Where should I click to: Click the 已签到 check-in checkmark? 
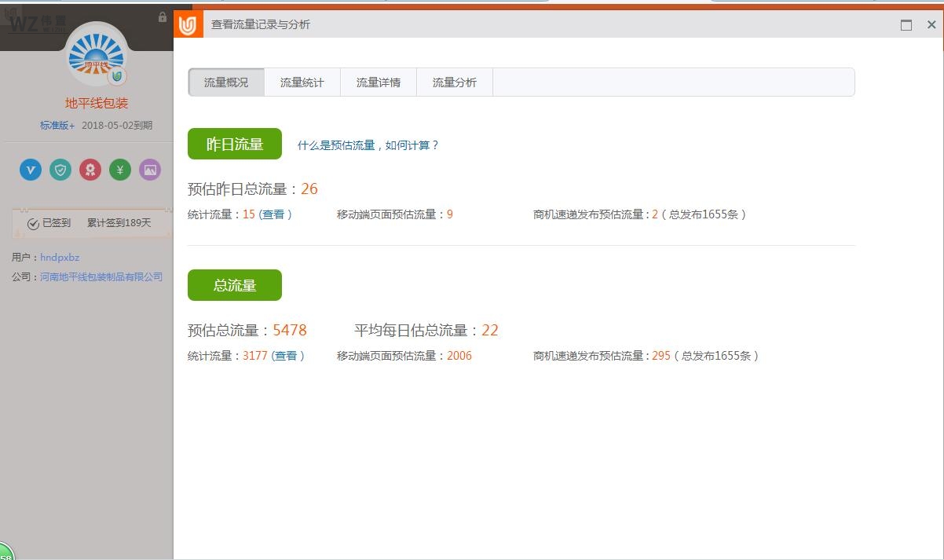pos(33,224)
